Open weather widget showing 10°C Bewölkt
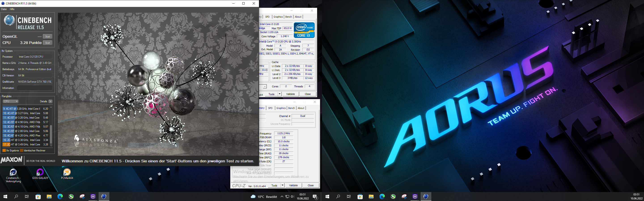Image resolution: width=644 pixels, height=201 pixels. tap(264, 197)
